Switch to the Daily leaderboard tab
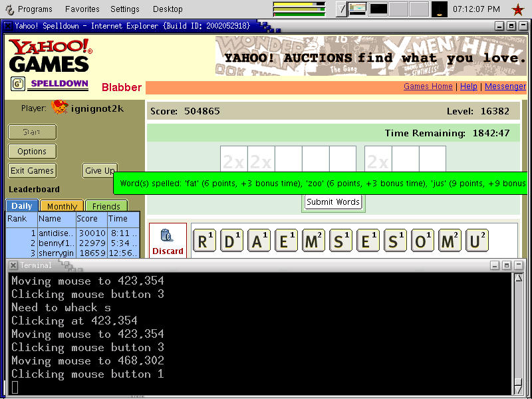The image size is (532, 399). click(x=22, y=206)
